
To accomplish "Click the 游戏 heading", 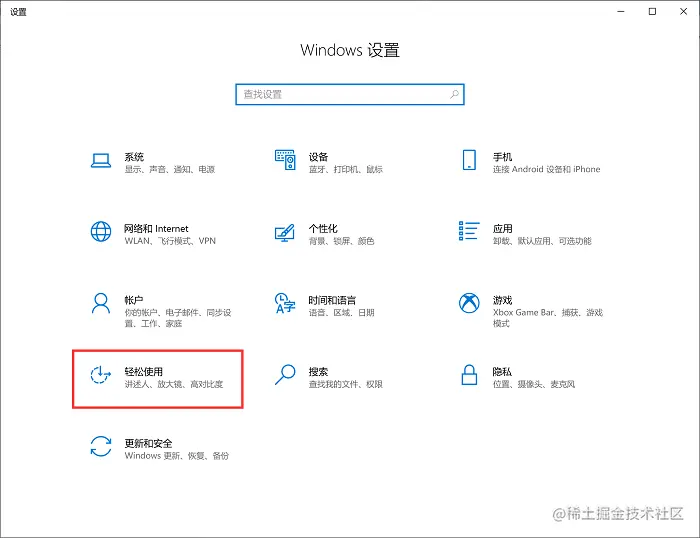I will click(502, 300).
